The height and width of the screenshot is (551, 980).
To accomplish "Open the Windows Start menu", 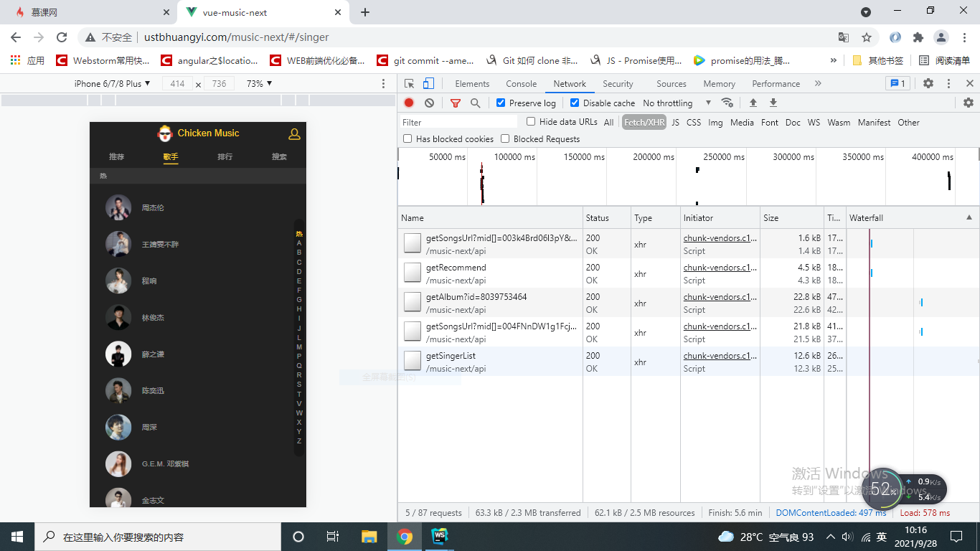I will pos(17,537).
